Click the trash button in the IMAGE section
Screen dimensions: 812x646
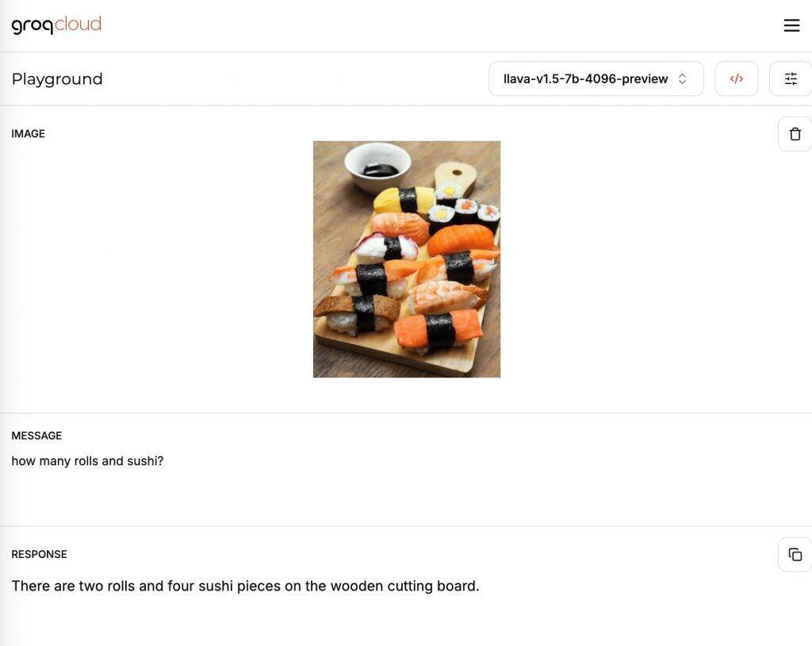tap(795, 133)
